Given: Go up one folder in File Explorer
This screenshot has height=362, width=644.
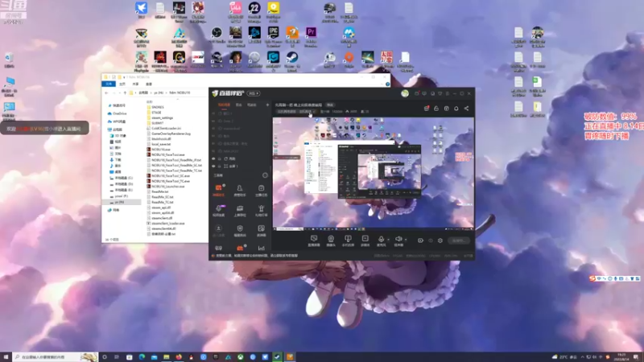Looking at the screenshot, I should [125, 93].
